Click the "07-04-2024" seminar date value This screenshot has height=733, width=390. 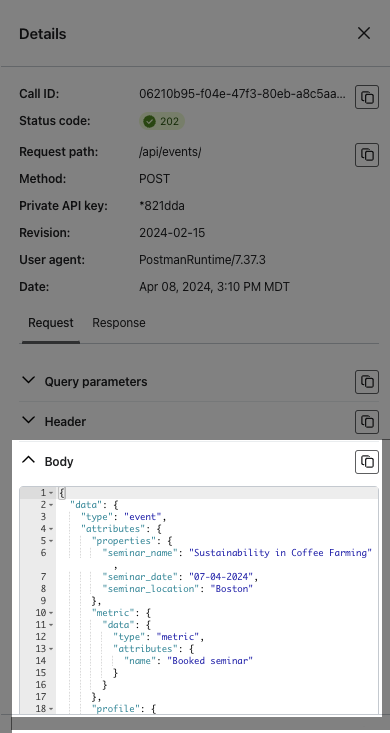[221, 577]
